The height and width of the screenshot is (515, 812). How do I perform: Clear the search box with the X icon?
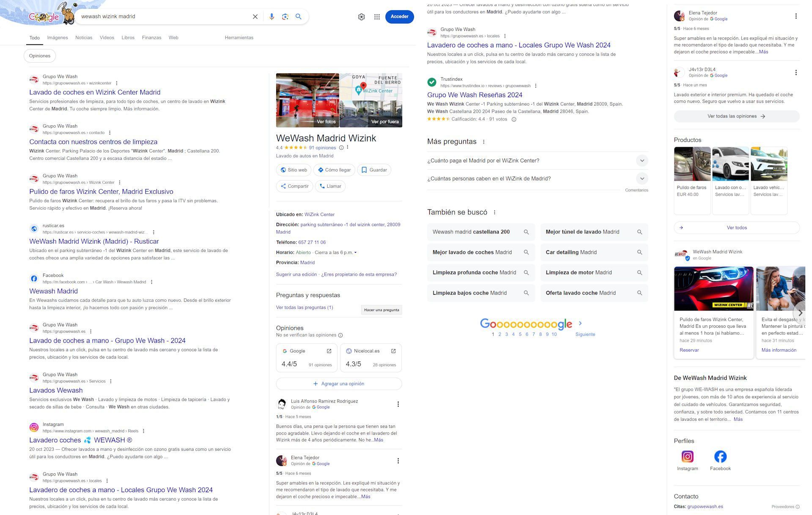pos(255,16)
